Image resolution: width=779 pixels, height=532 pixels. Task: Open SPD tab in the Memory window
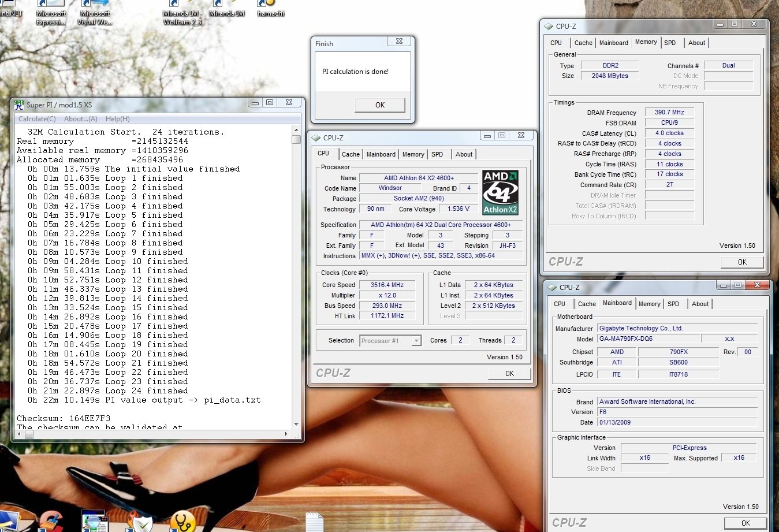point(670,43)
